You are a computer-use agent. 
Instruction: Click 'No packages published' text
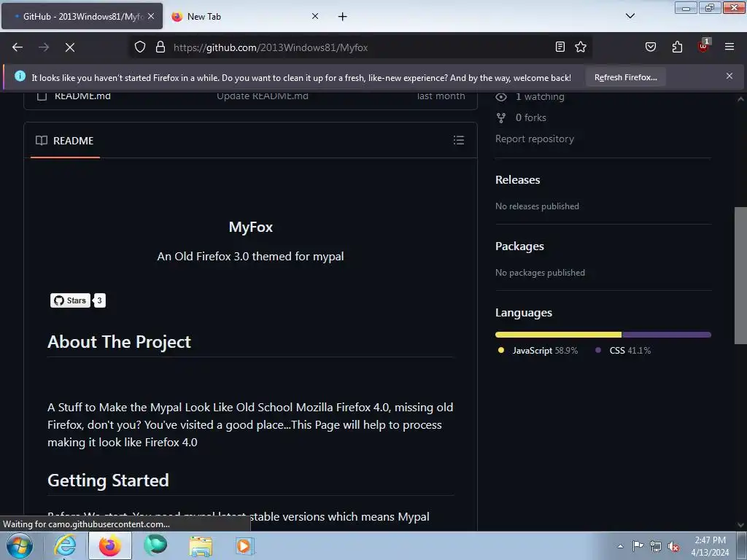tap(541, 273)
